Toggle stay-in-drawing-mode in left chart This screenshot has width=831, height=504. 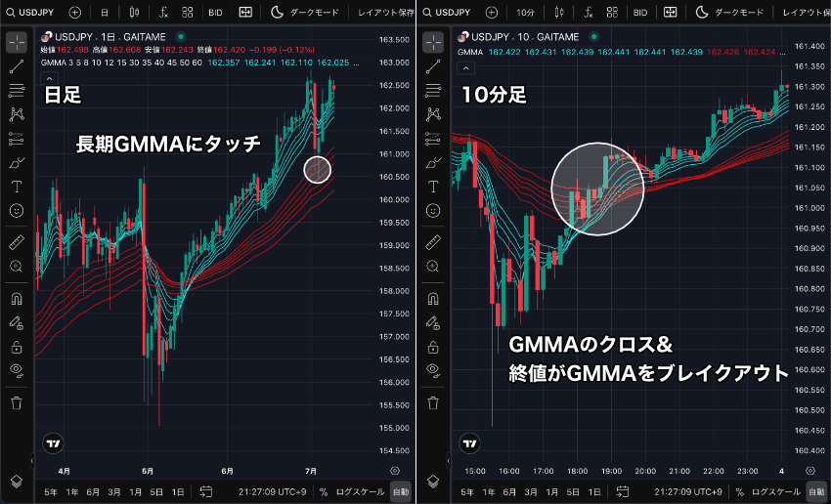tap(17, 322)
